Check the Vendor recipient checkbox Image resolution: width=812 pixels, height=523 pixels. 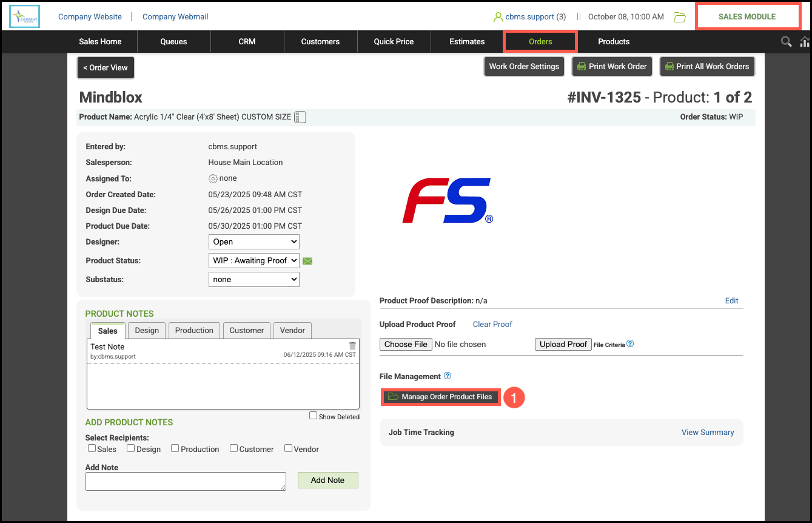pyautogui.click(x=289, y=448)
